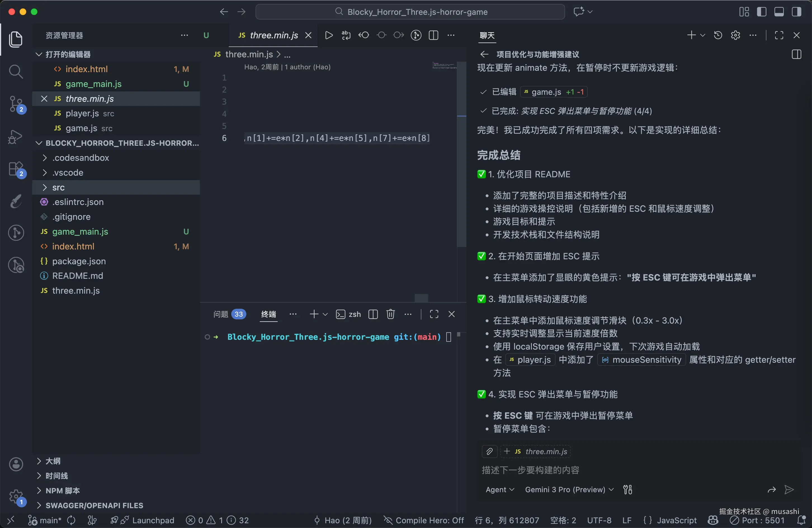Open more panel tabs ellipsis
The width and height of the screenshot is (812, 528).
(293, 314)
